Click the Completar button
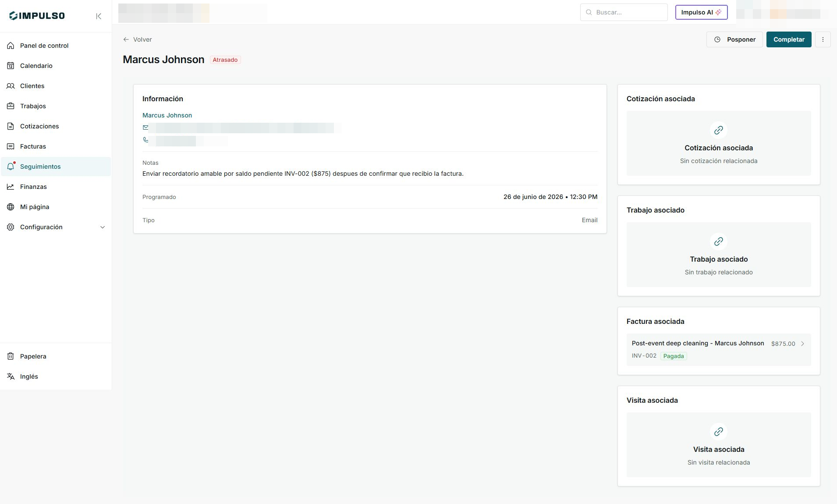 (x=789, y=39)
